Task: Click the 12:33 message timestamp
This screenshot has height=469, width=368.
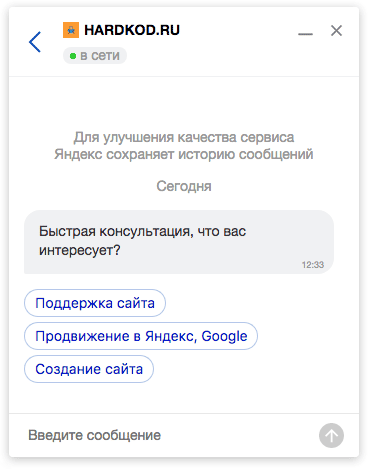Action: [x=313, y=265]
